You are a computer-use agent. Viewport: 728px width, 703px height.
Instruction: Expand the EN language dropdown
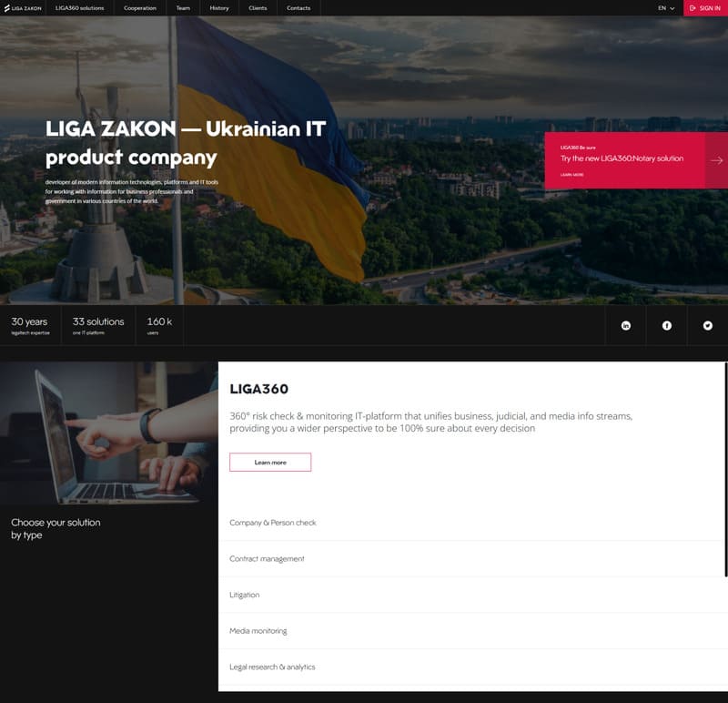pyautogui.click(x=666, y=8)
